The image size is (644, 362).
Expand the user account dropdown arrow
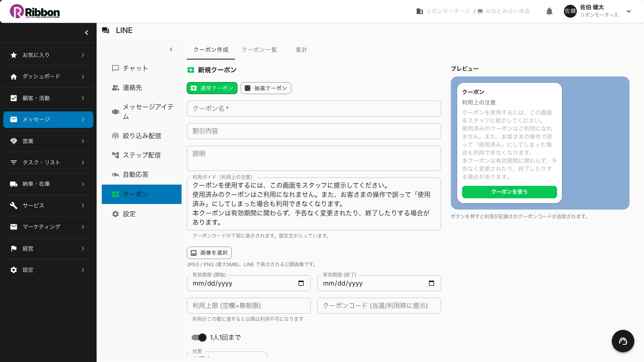pos(629,11)
